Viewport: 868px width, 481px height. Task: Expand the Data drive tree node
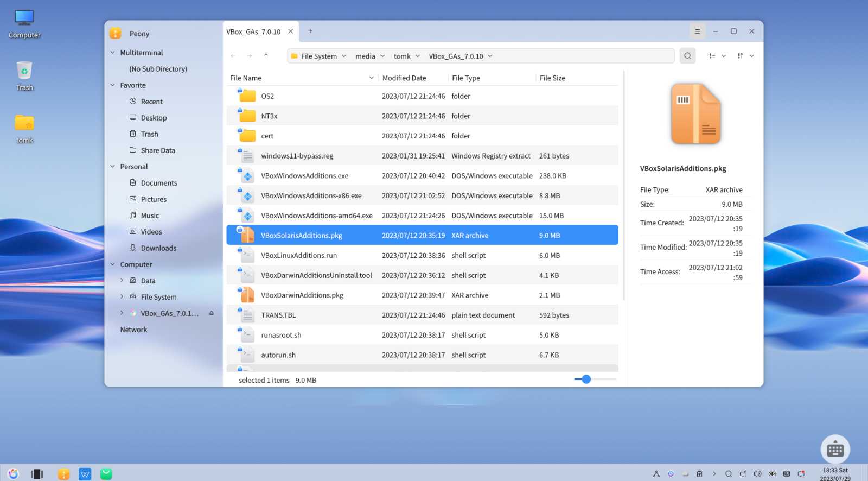(x=122, y=280)
